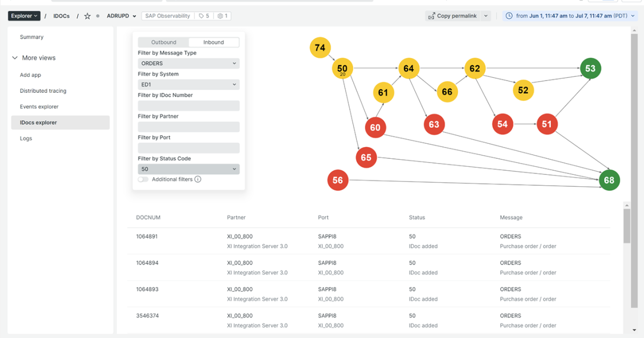The width and height of the screenshot is (644, 338).
Task: Collapse the More views section
Action: point(14,58)
